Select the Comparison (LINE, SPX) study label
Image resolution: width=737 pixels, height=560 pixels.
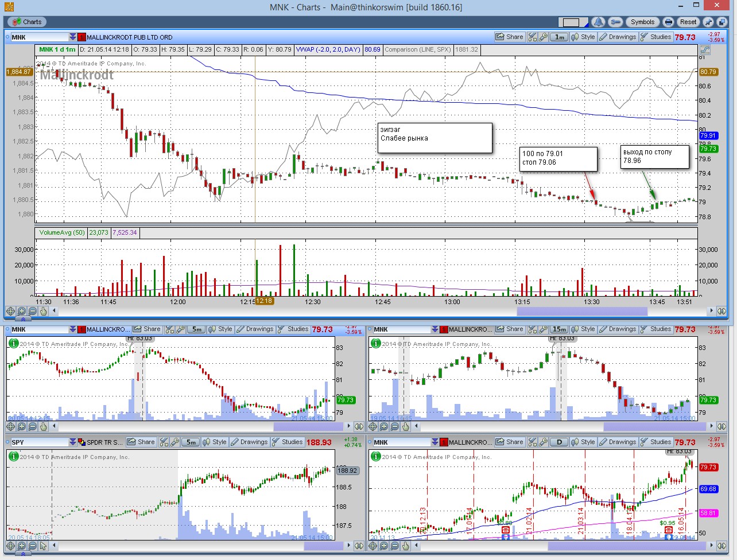click(x=418, y=50)
